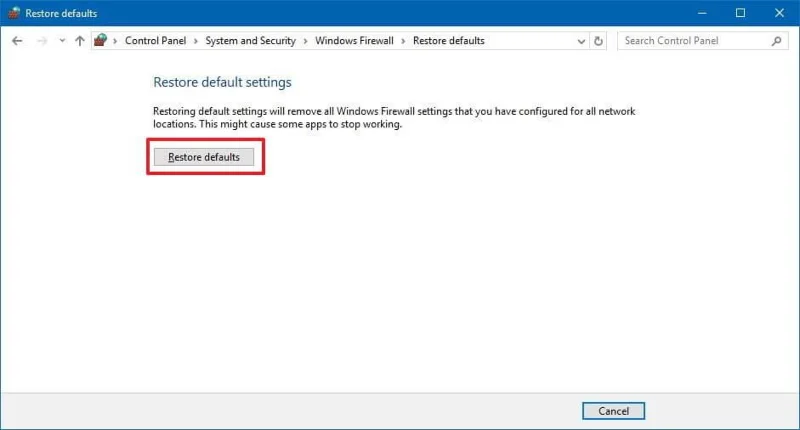Maximize the Restore defaults window

(740, 13)
